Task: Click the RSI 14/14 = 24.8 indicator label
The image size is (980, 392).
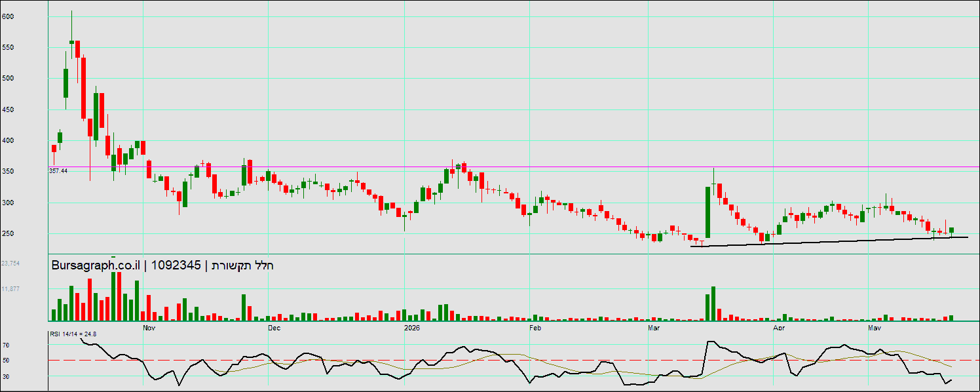Action: (73, 334)
